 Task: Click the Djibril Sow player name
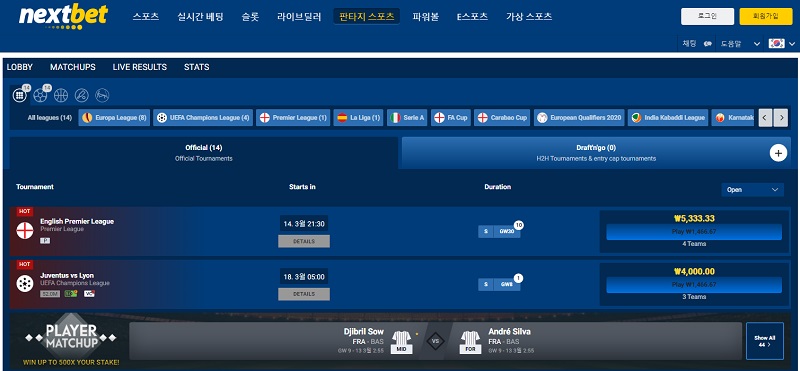pyautogui.click(x=363, y=332)
